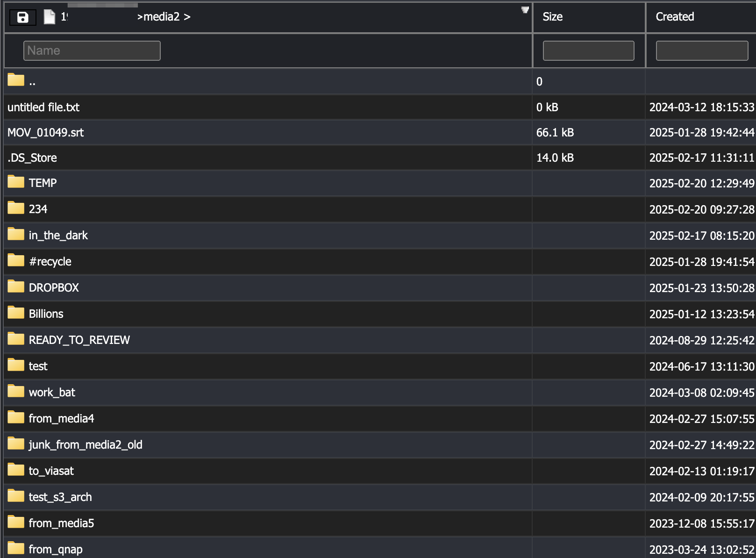Image resolution: width=756 pixels, height=558 pixels.
Task: Open the 234 folder icon
Action: [x=16, y=207]
